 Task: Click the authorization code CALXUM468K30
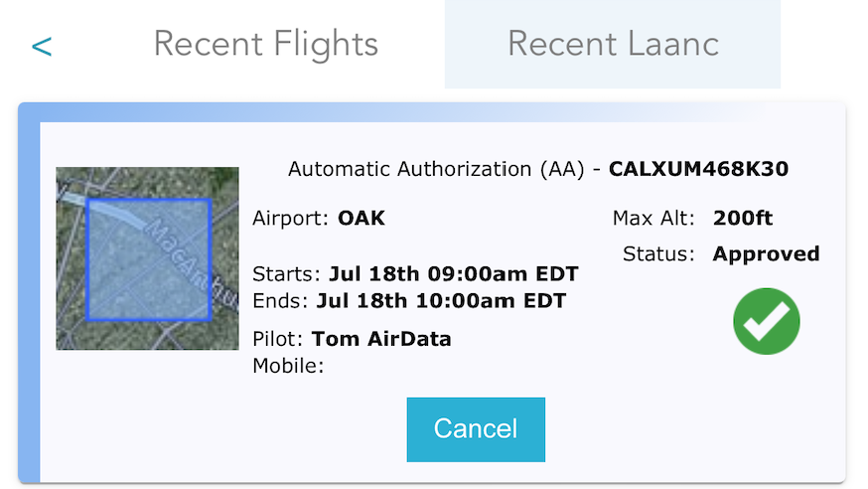tap(698, 169)
